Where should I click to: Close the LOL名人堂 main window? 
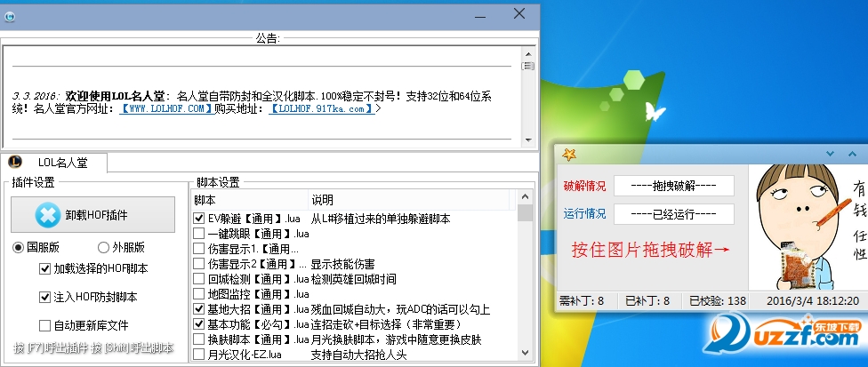pyautogui.click(x=518, y=14)
